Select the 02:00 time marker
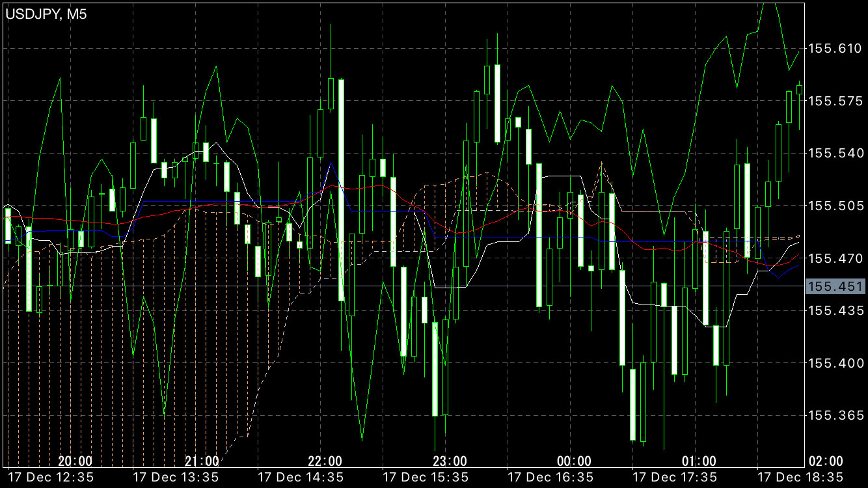Image resolution: width=868 pixels, height=488 pixels. [x=825, y=461]
